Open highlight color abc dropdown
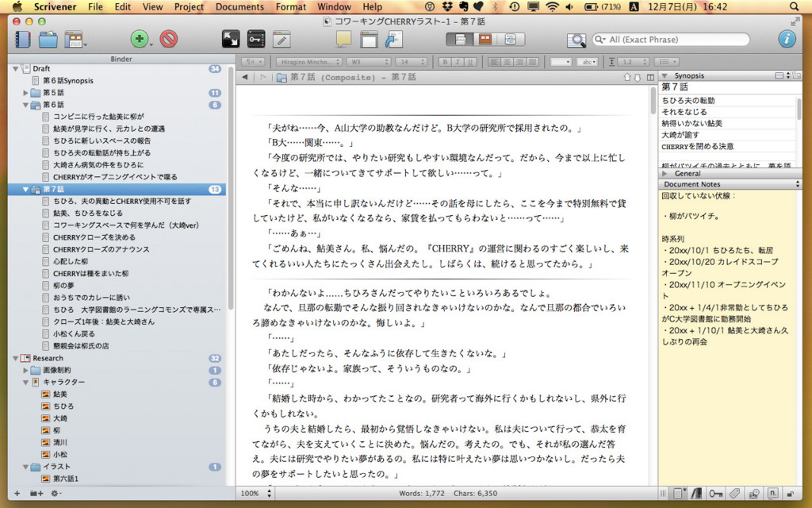 pyautogui.click(x=588, y=62)
